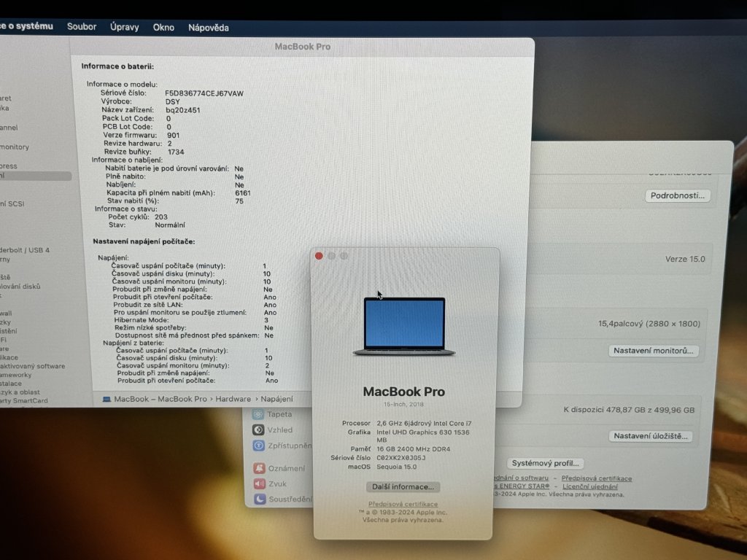Click the K dispozici 478,87 GB text
Viewport: 747px width, 560px height.
(x=629, y=410)
